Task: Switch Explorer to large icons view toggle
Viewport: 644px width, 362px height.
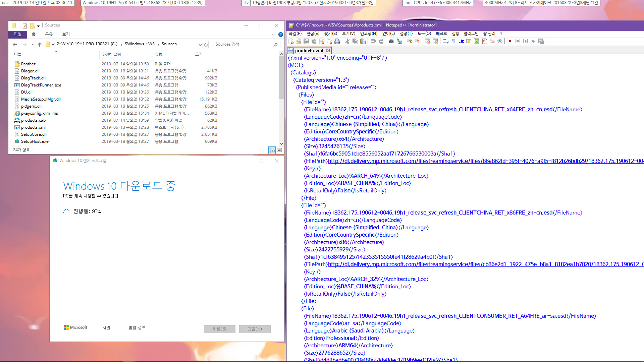Action: 279,150
